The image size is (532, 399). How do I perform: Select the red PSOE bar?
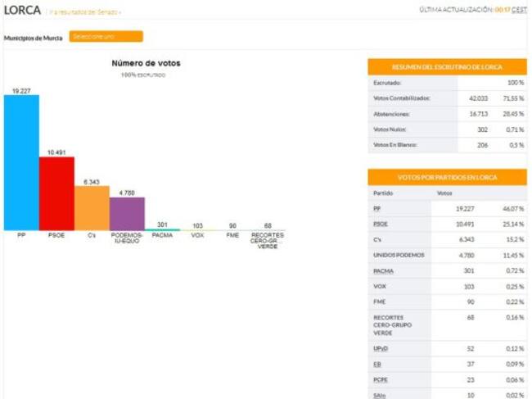click(x=56, y=193)
